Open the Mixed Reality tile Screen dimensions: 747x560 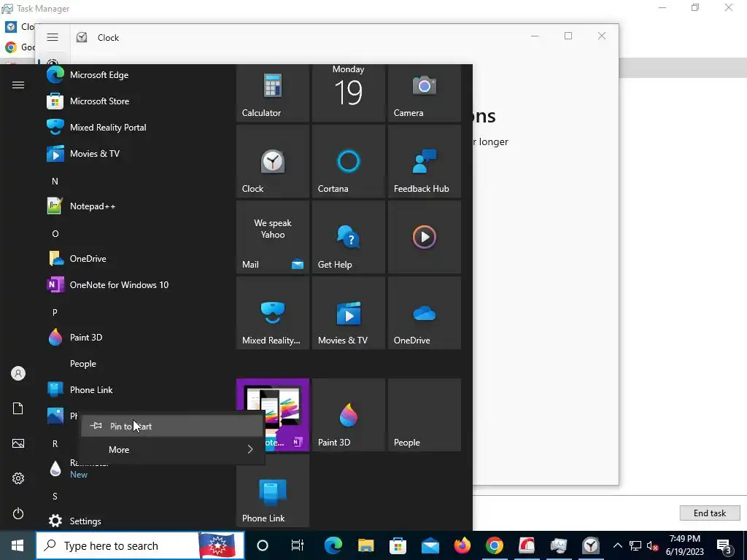coord(273,313)
